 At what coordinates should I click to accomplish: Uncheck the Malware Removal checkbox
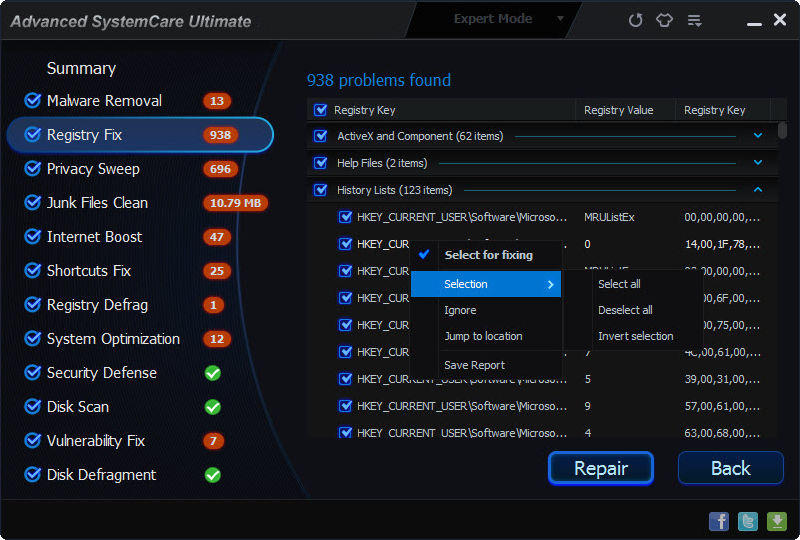tap(33, 101)
